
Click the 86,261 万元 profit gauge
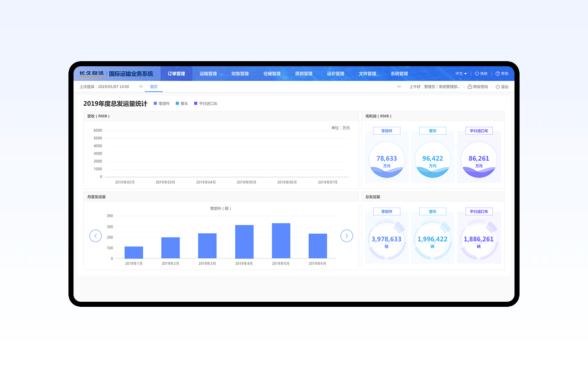(479, 160)
